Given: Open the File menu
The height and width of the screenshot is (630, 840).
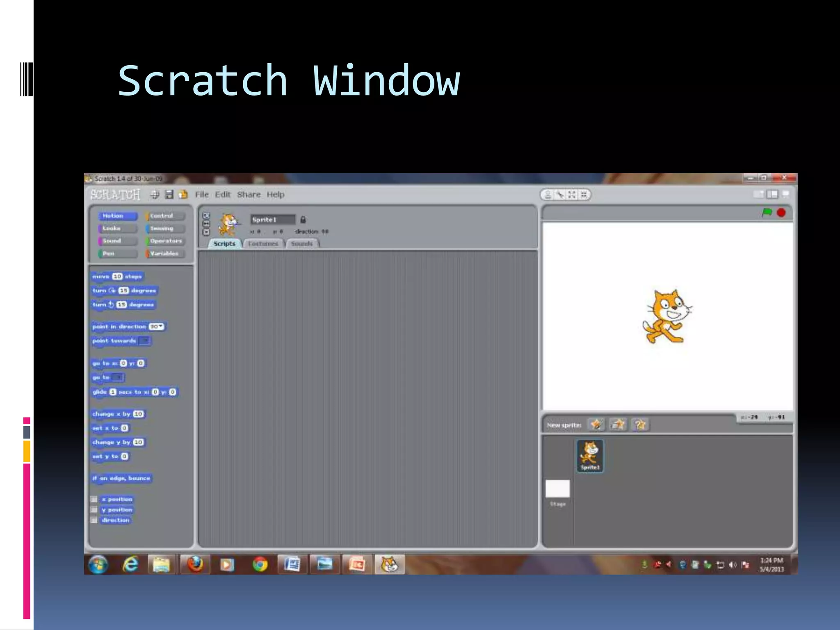Looking at the screenshot, I should pos(202,194).
